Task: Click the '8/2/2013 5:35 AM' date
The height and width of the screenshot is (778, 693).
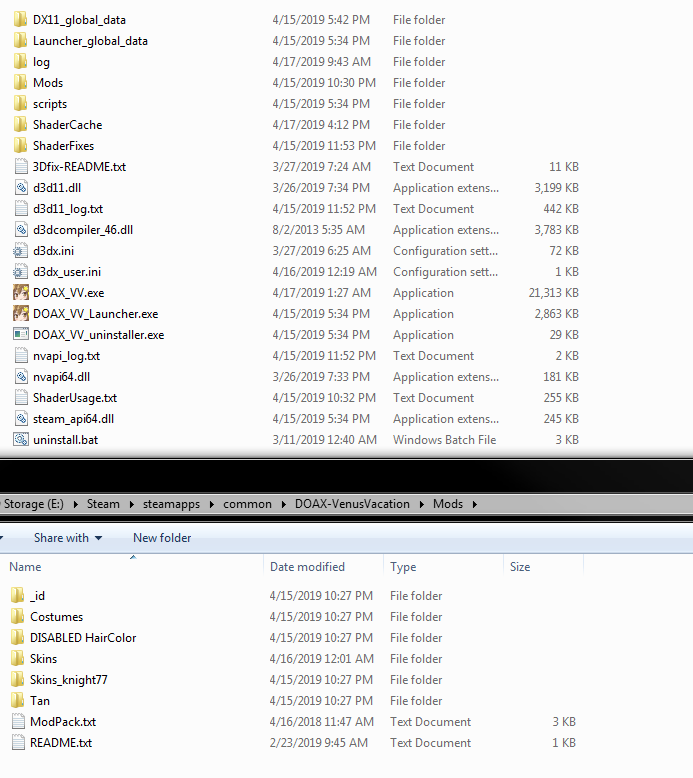Action: pos(318,230)
